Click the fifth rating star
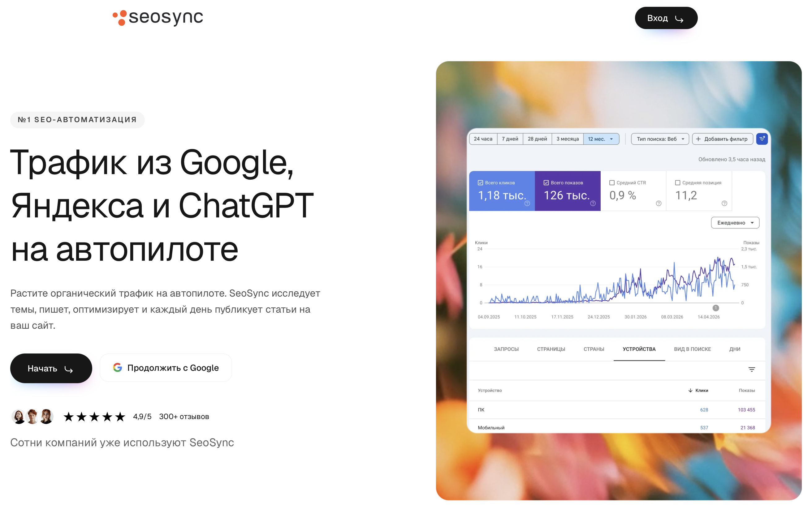 [120, 417]
